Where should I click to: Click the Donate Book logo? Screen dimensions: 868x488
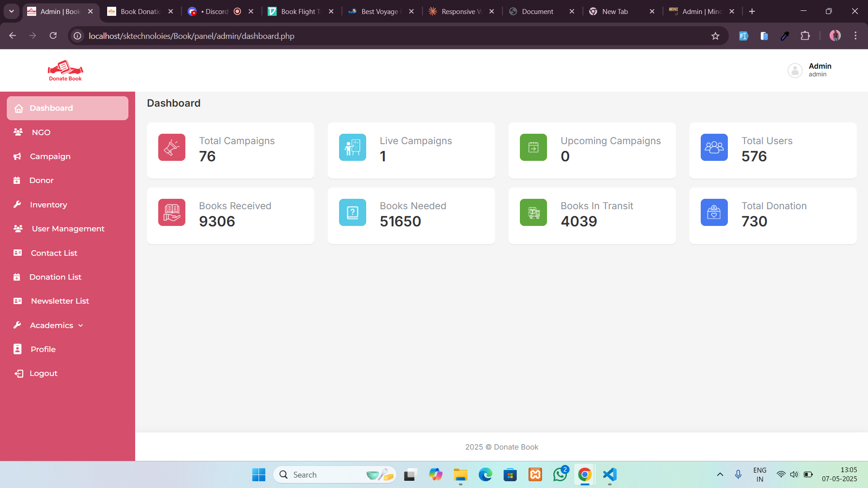(x=66, y=70)
